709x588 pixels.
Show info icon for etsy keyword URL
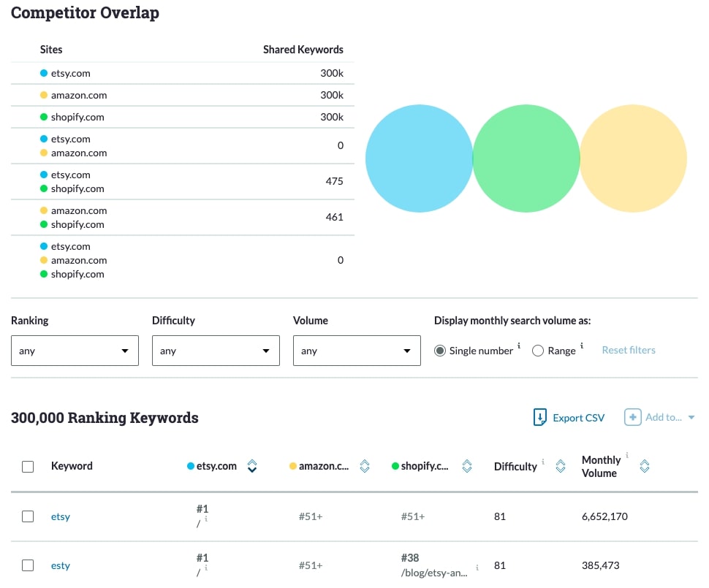(x=206, y=519)
